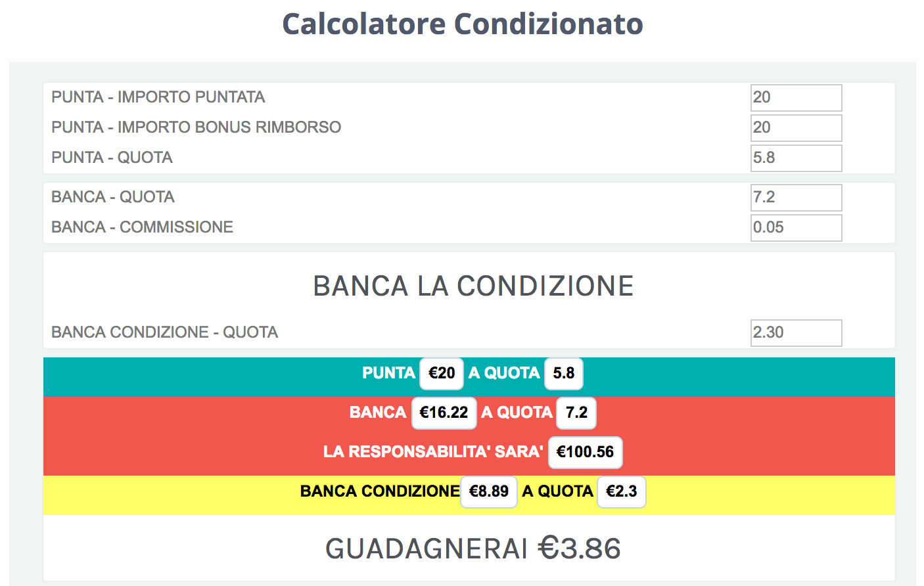
Task: Click the €2.3 quota badge in yellow row
Action: click(621, 491)
